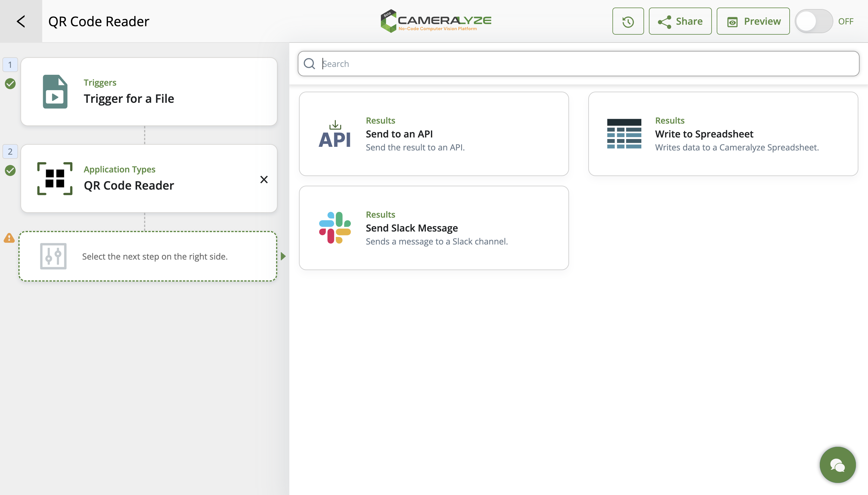
Task: Click step 1 green checkmark
Action: 10,84
